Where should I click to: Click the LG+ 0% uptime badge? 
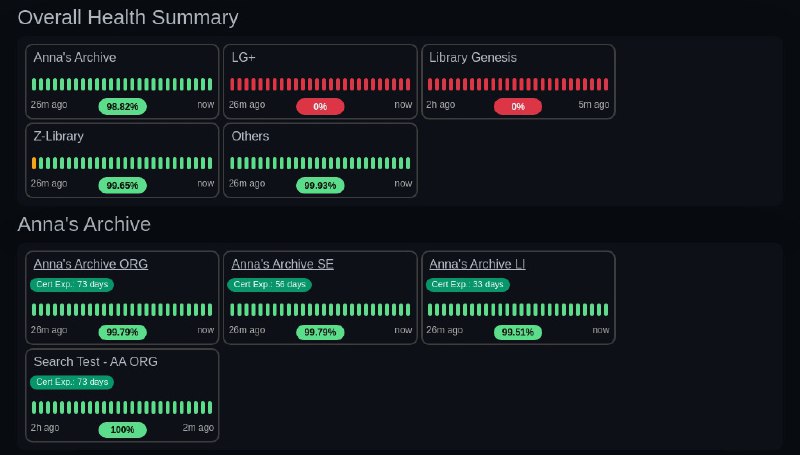[320, 106]
